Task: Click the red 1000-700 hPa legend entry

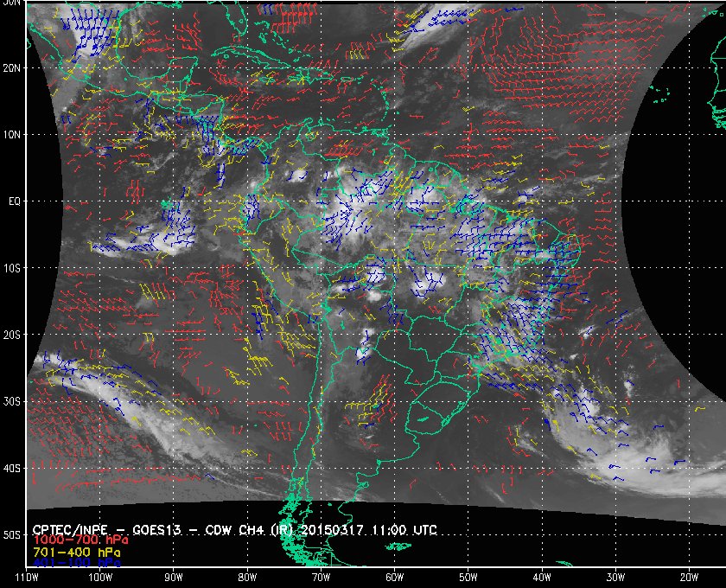Action: click(80, 540)
